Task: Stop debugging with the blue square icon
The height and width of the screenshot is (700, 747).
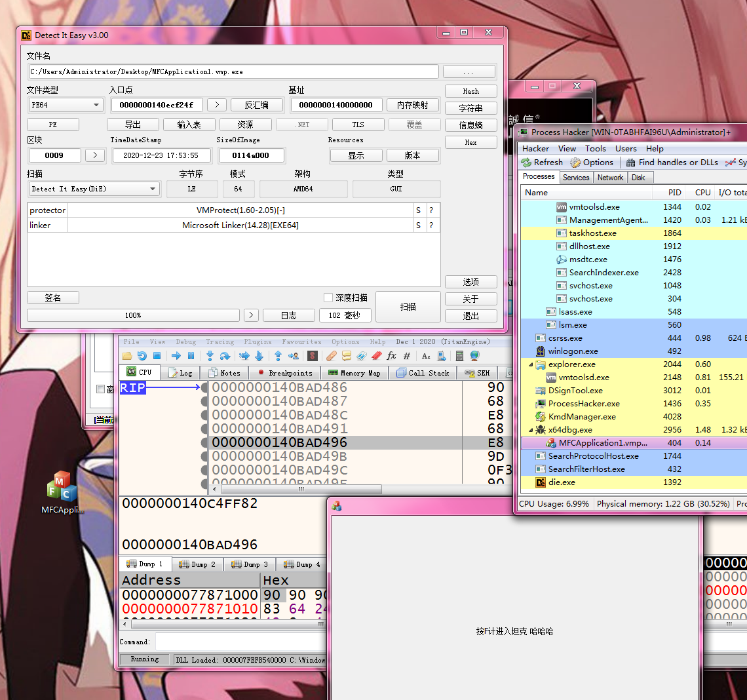Action: [157, 356]
